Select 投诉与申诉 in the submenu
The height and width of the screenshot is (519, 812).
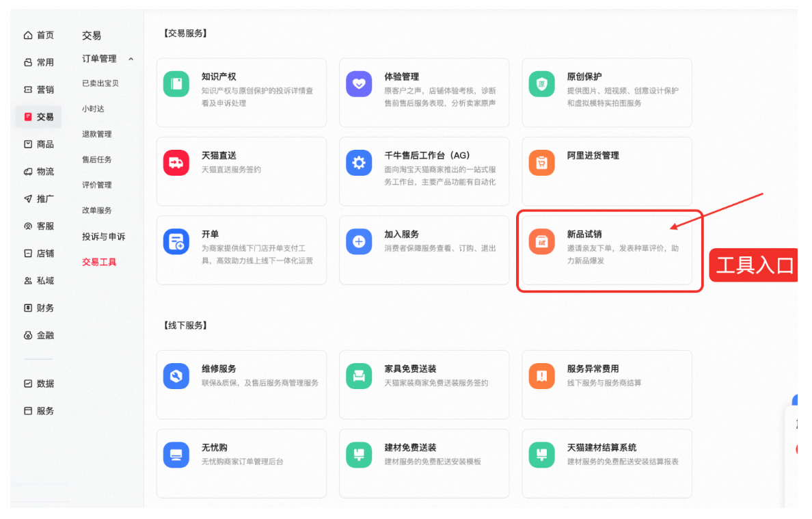click(104, 237)
